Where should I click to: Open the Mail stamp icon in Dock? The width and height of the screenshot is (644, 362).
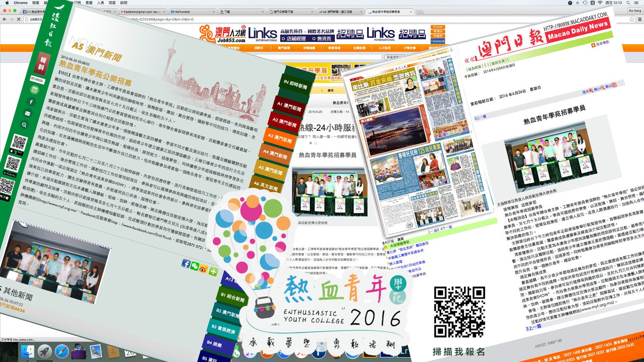tap(96, 352)
